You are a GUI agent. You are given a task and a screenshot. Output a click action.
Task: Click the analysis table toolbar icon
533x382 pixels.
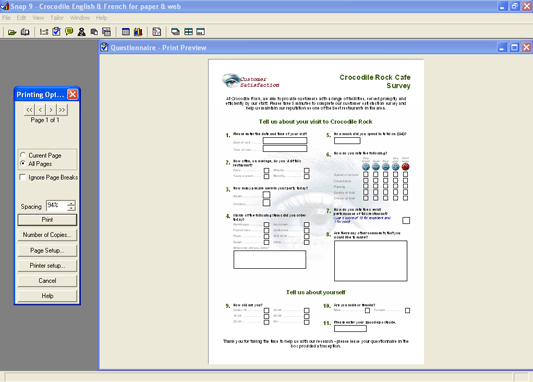126,32
